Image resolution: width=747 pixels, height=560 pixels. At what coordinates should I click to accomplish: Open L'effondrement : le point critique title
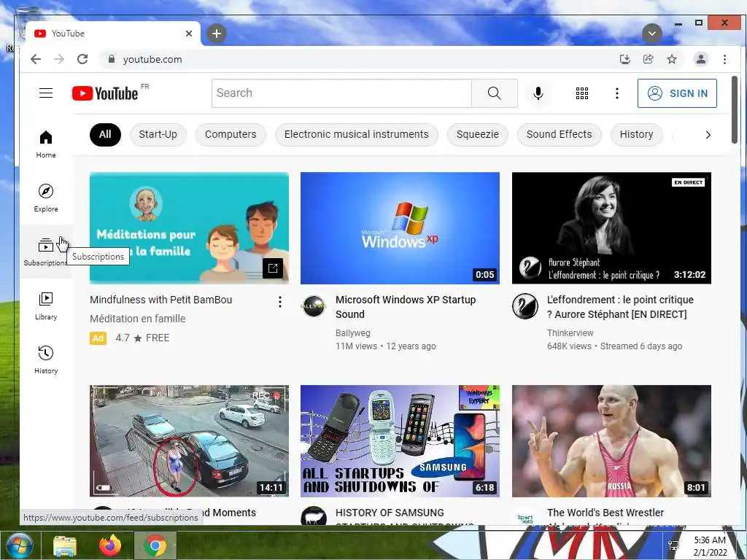[620, 307]
